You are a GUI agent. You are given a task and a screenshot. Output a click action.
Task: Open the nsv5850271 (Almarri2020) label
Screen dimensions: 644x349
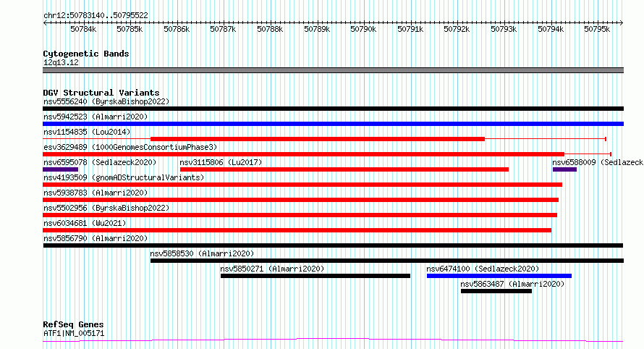point(272,269)
